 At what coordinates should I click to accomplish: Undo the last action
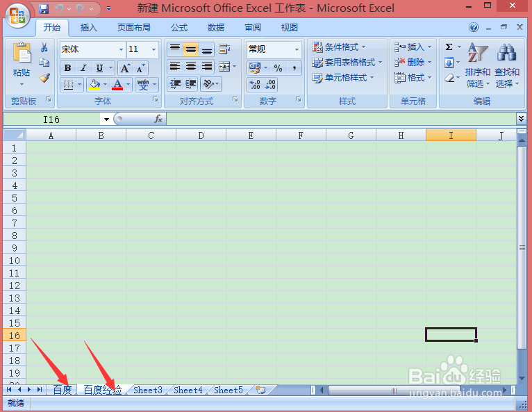(x=59, y=9)
